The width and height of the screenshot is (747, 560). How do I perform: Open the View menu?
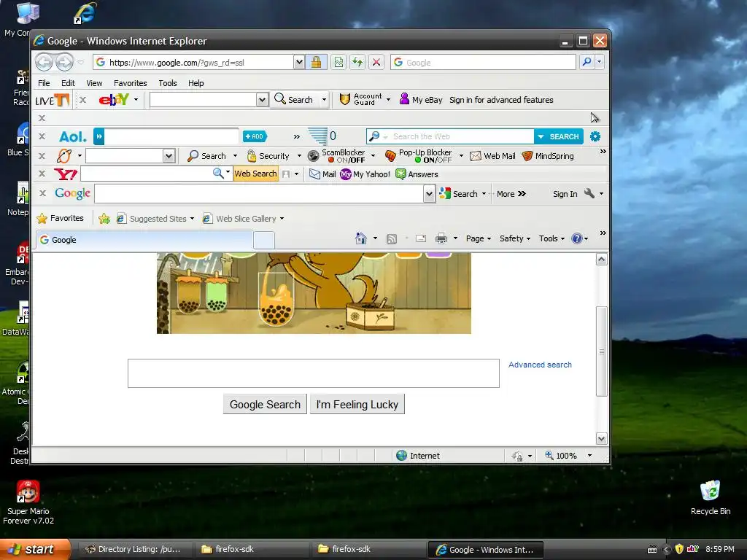point(94,83)
